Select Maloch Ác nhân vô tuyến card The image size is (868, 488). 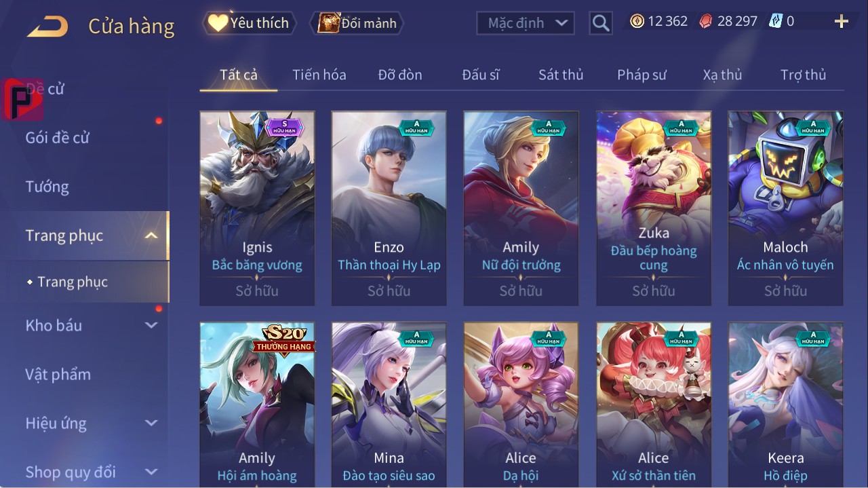pos(785,208)
